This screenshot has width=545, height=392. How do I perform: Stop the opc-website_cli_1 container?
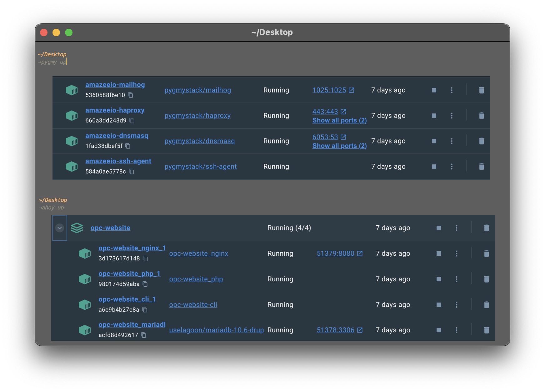439,305
